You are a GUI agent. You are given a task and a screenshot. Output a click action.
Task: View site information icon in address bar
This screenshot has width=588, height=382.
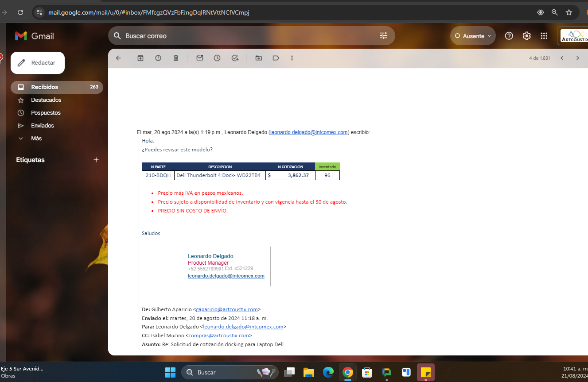39,12
